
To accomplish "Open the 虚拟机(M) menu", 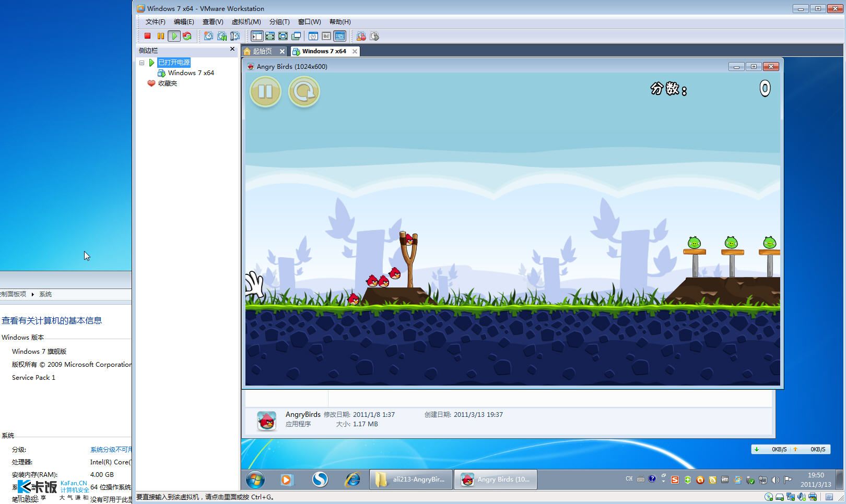I will click(x=246, y=22).
